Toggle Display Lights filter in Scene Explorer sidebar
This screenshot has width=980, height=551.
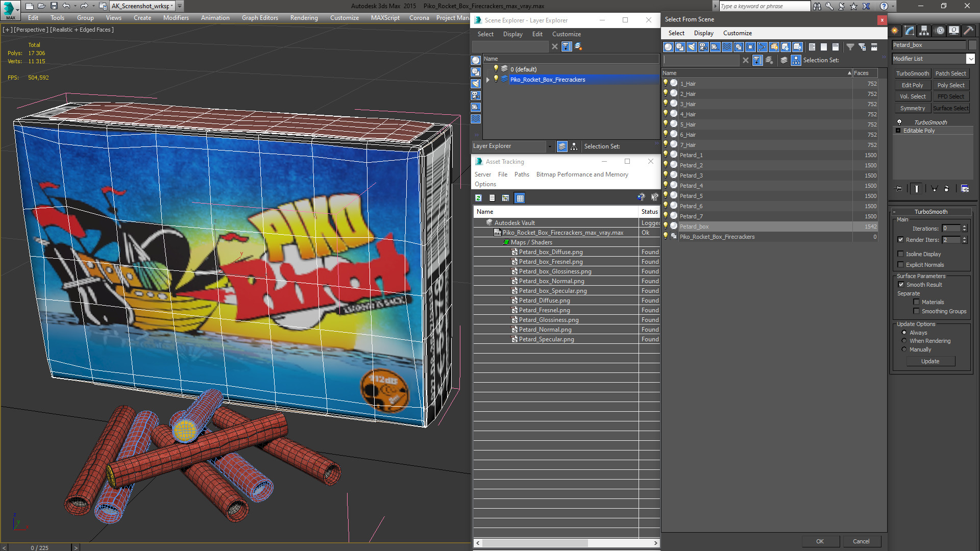[x=476, y=84]
